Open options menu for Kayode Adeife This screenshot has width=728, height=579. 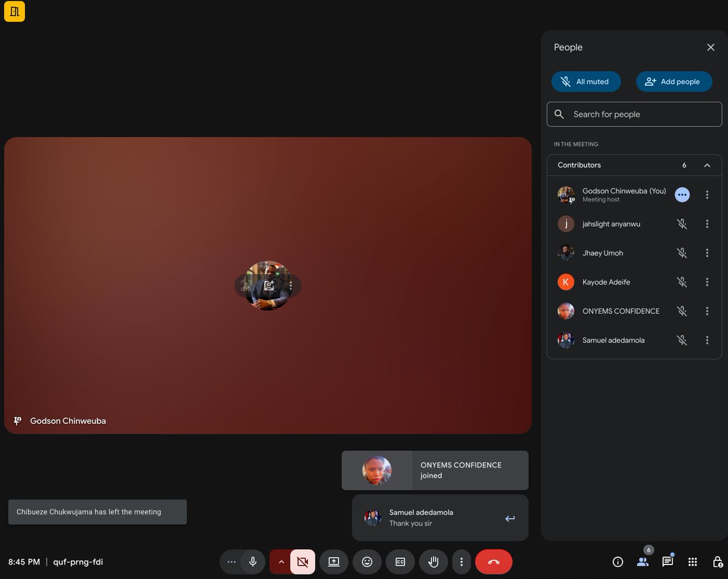(707, 282)
